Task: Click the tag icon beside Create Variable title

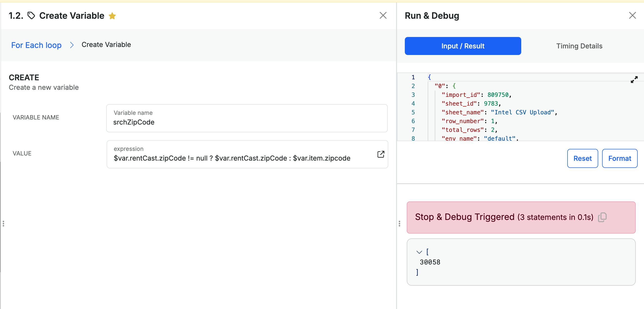Action: pos(31,16)
